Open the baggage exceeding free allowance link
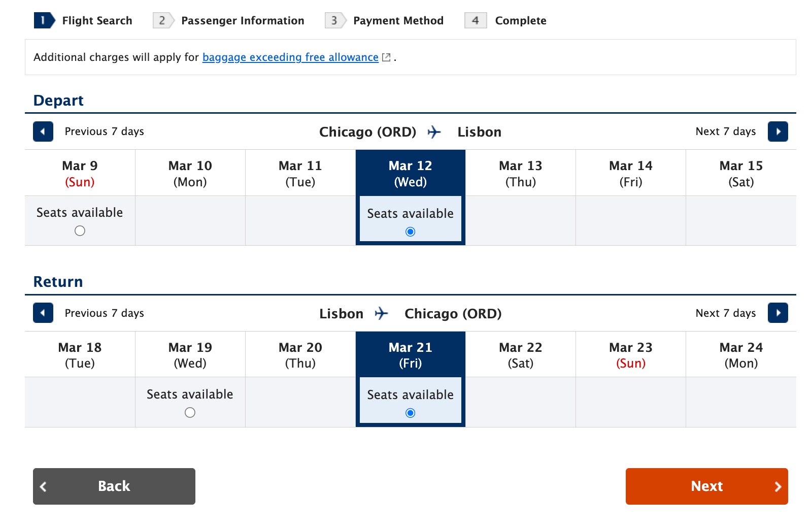The image size is (812, 527). [x=290, y=57]
